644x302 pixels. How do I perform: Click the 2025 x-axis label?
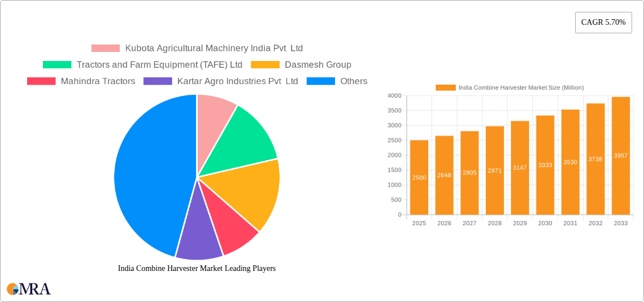click(x=419, y=223)
